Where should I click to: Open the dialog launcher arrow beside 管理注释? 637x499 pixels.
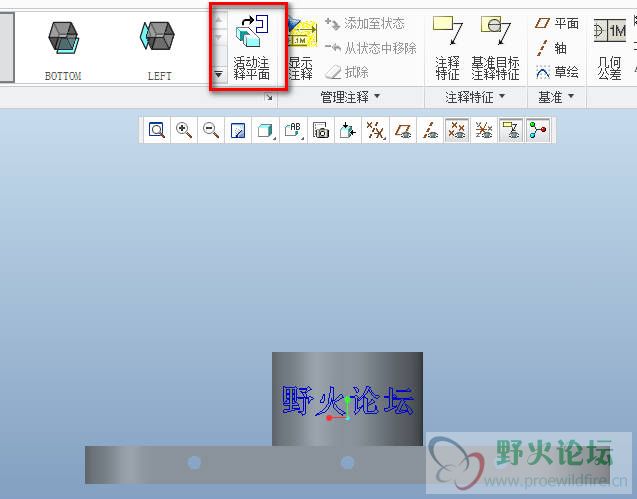pyautogui.click(x=268, y=97)
